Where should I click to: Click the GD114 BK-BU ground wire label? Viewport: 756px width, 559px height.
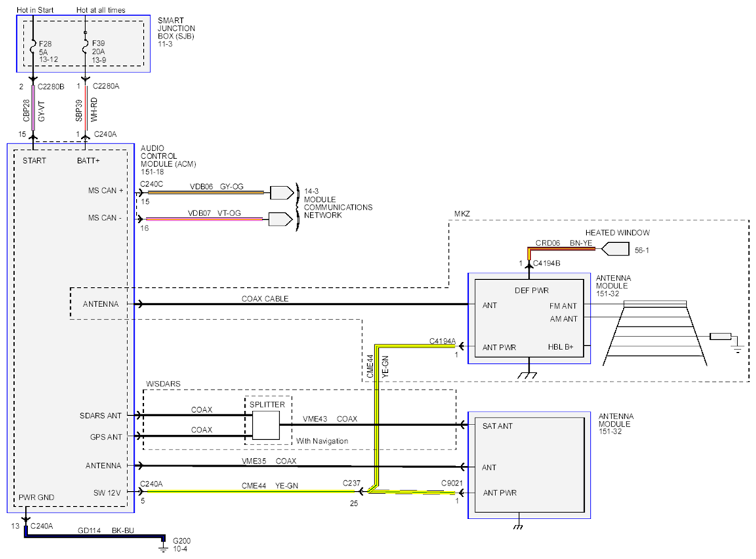pos(105,530)
